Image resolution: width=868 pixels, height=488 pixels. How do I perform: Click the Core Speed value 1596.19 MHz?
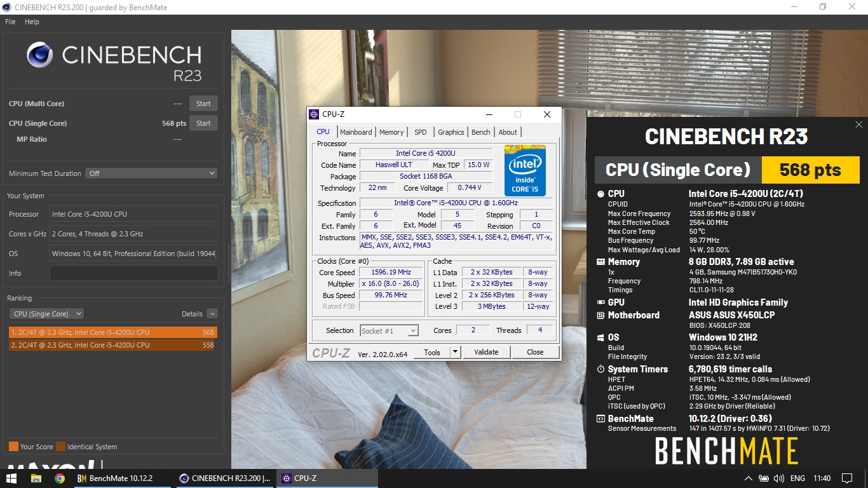click(x=391, y=272)
